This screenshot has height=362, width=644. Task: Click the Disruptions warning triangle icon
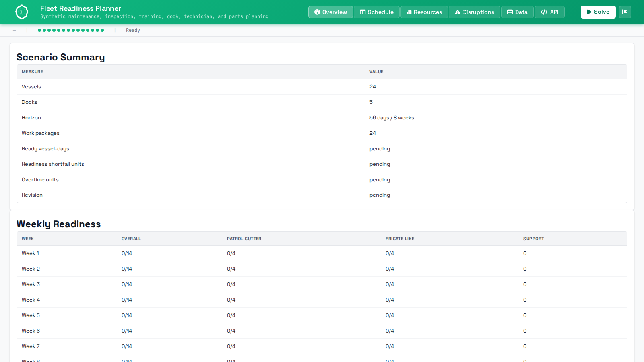click(458, 12)
